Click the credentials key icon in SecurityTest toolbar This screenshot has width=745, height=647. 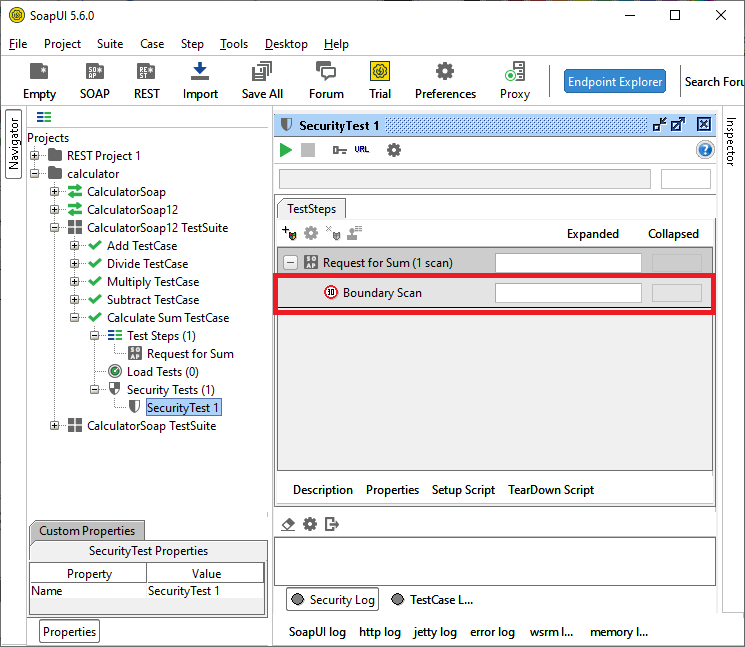tap(339, 150)
